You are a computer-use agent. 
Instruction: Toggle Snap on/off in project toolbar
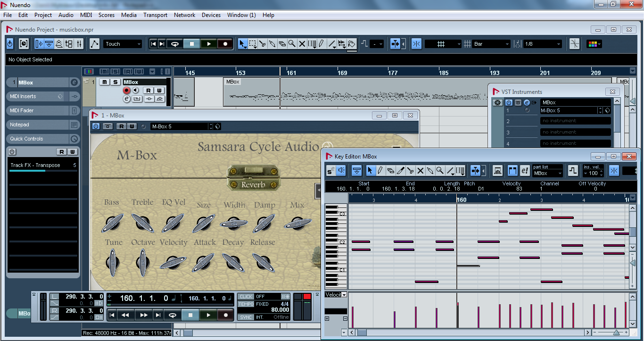[x=416, y=44]
